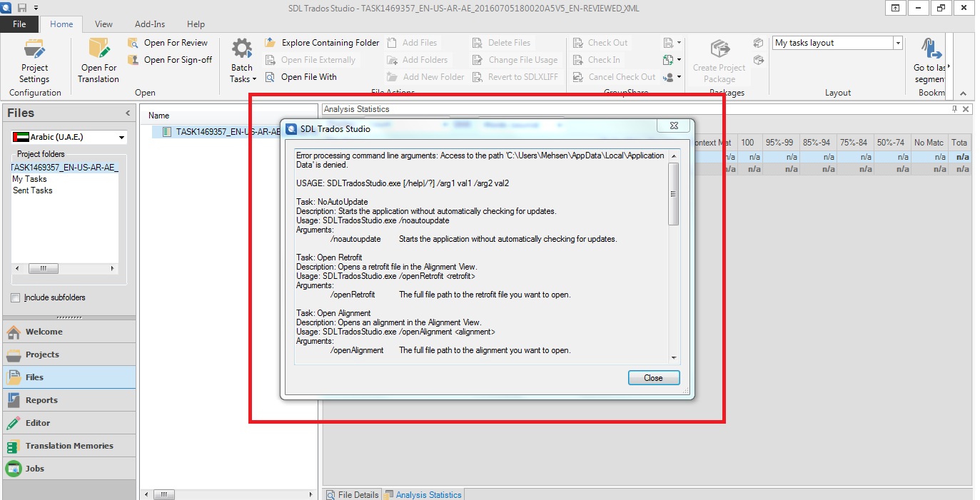The height and width of the screenshot is (500, 980).
Task: Go to the Welcome view
Action: point(69,332)
